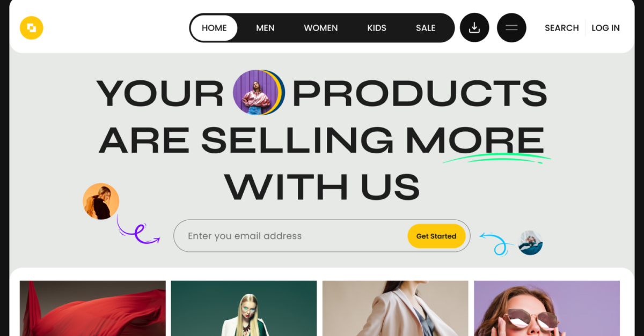Click the LOG IN link

605,28
